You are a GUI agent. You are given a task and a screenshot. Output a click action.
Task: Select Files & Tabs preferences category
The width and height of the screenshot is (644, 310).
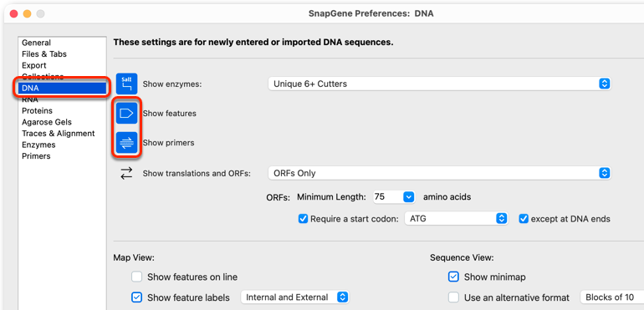click(x=63, y=54)
